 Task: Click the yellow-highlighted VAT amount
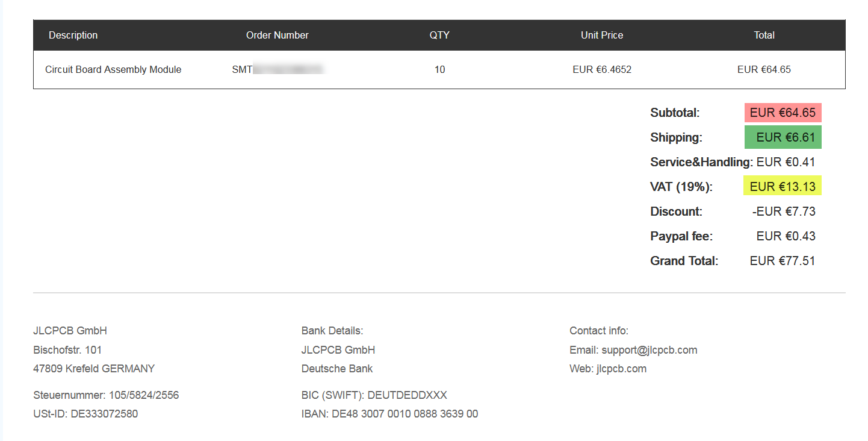[783, 187]
